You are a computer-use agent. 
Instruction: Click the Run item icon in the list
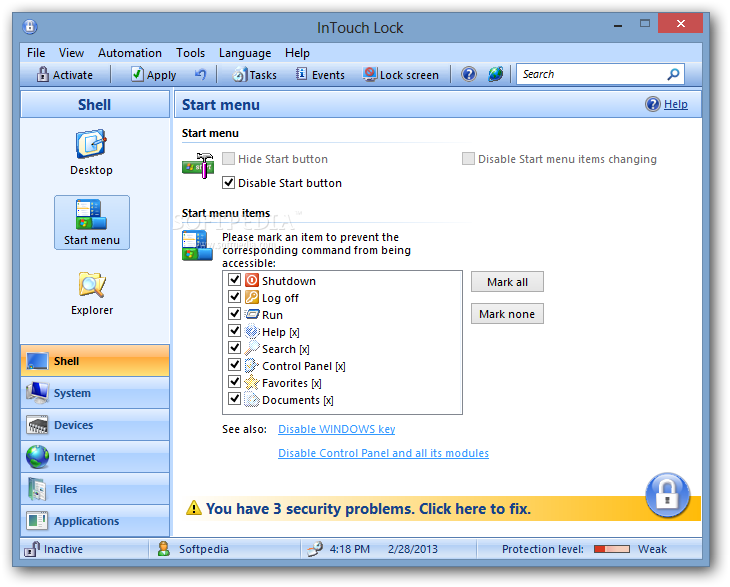point(252,314)
